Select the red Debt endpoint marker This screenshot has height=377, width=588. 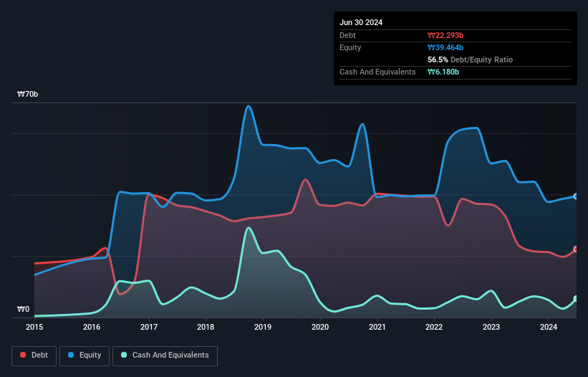tap(576, 249)
